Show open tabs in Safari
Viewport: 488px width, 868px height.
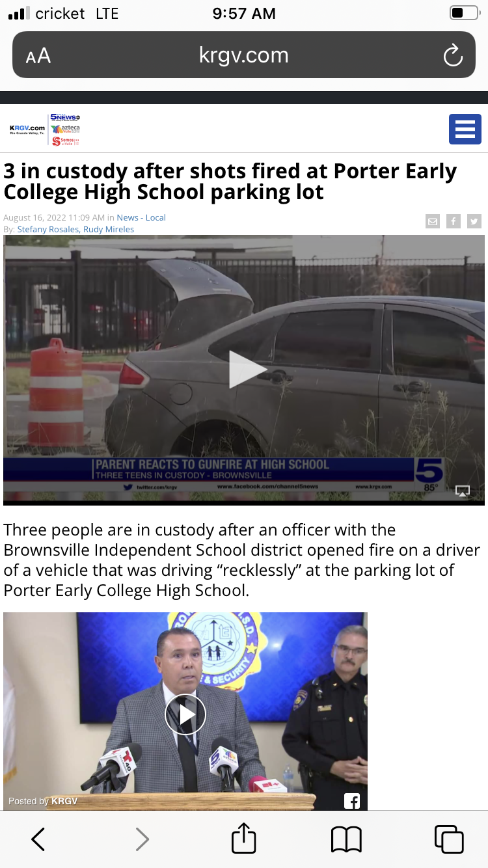coord(449,839)
